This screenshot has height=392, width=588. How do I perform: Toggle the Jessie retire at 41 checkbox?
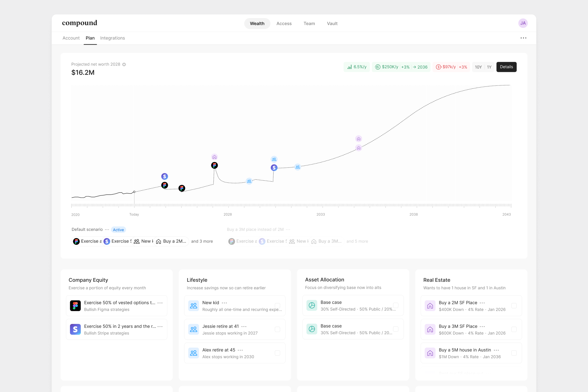pos(277,329)
